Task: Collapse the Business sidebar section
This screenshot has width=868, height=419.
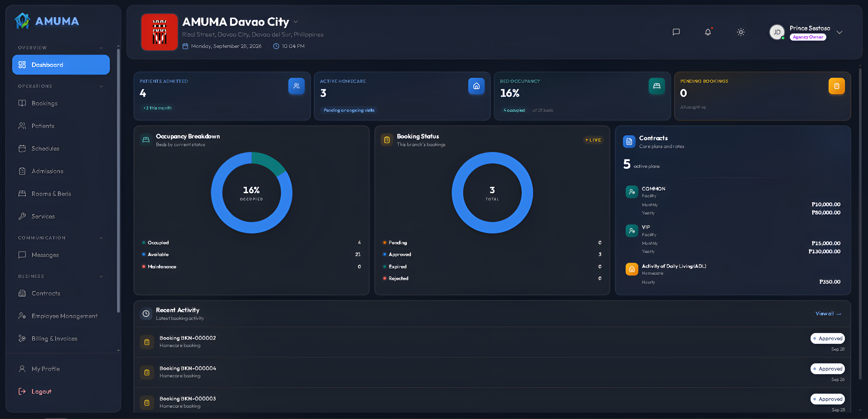Action: (x=101, y=276)
